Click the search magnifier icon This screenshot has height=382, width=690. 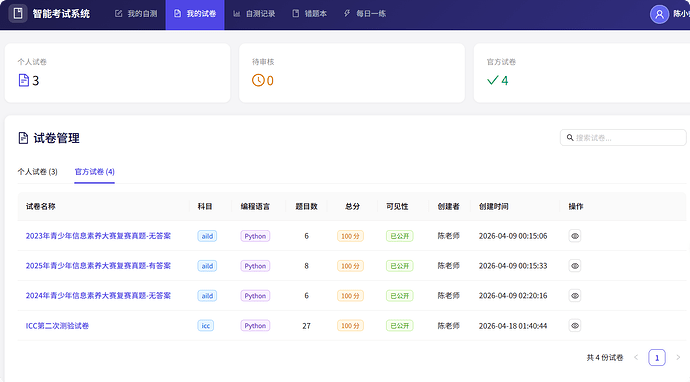coord(570,138)
